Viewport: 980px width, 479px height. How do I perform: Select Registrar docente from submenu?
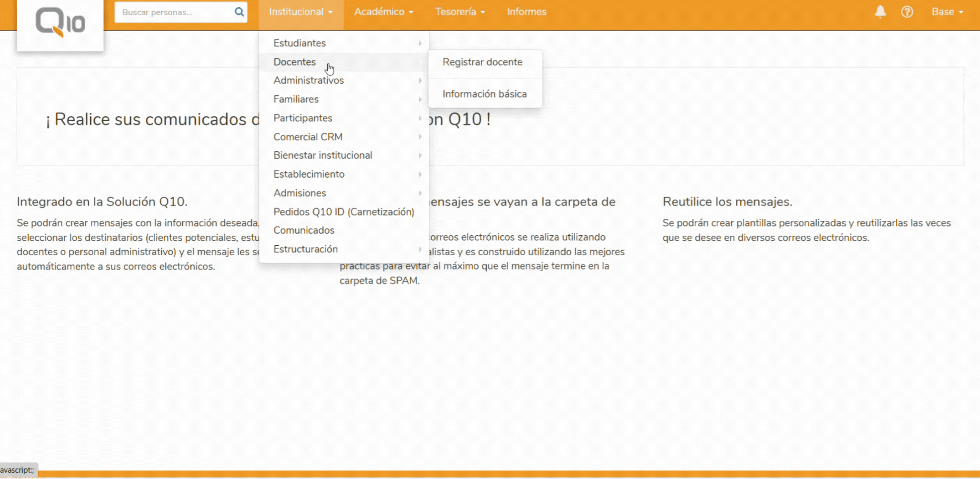[x=482, y=62]
